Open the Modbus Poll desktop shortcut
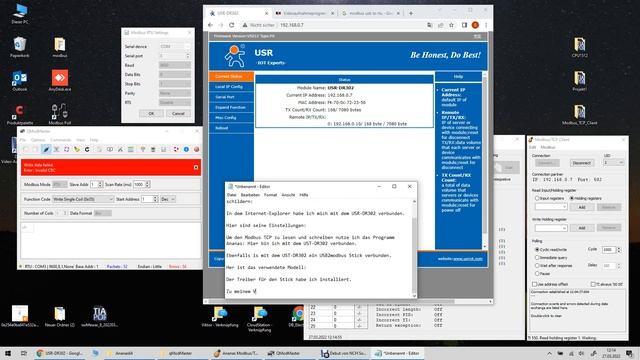Image resolution: width=640 pixels, height=360 pixels. (60, 114)
